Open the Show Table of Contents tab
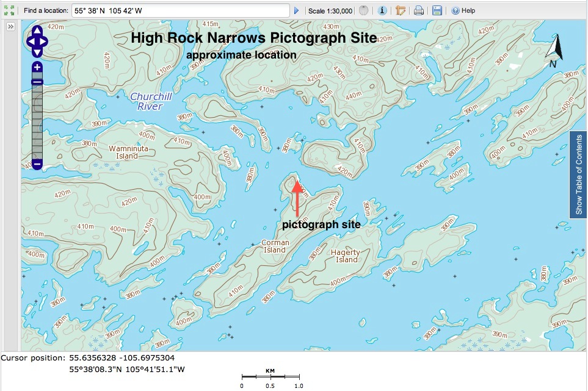 pos(578,174)
